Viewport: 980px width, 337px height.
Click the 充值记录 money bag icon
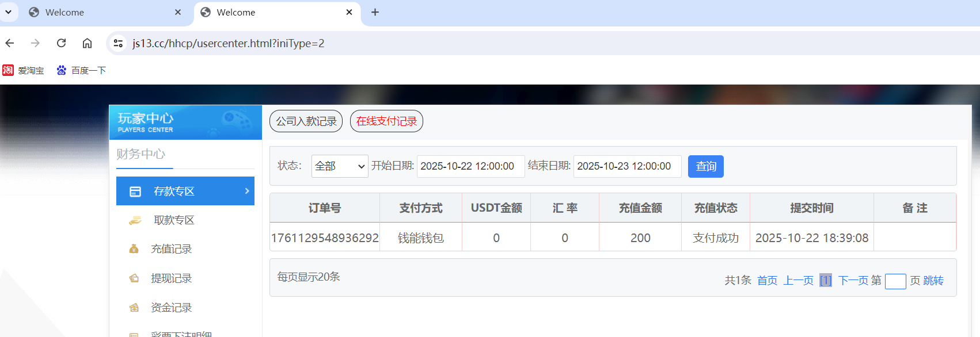click(x=134, y=249)
